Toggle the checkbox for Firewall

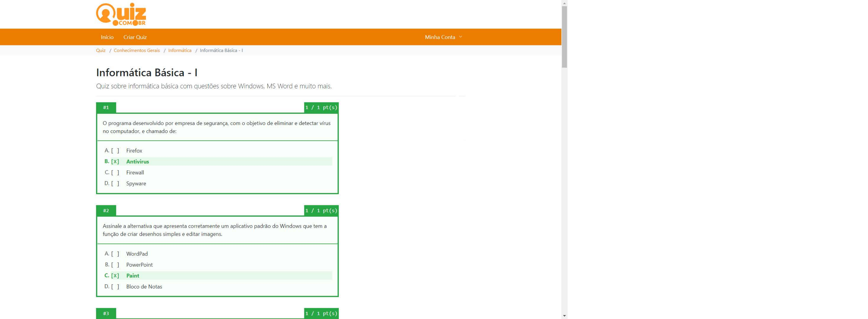click(x=115, y=173)
